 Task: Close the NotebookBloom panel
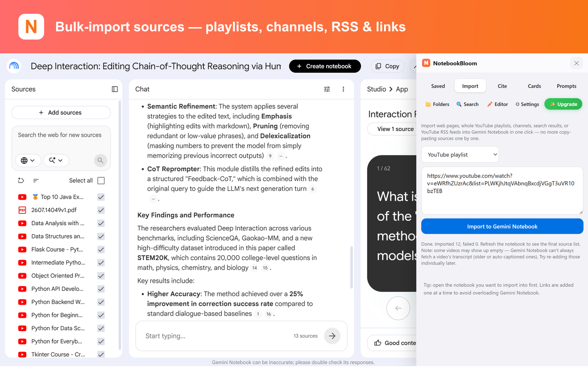click(x=577, y=63)
